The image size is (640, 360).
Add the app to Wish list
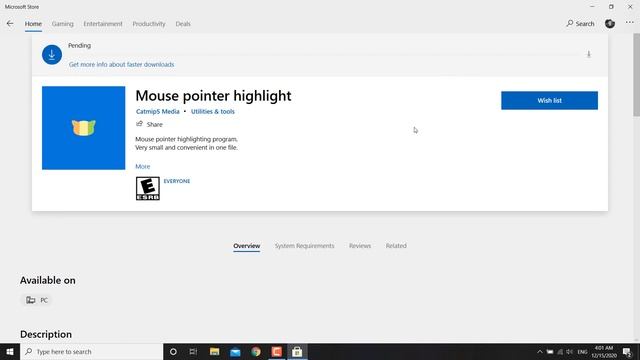(x=549, y=100)
